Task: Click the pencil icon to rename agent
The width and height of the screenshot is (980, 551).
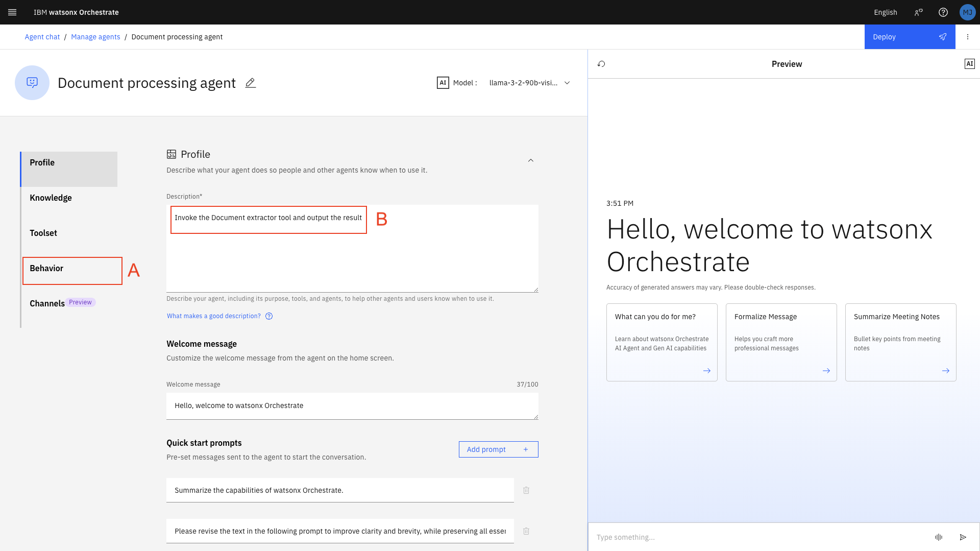Action: (x=250, y=83)
